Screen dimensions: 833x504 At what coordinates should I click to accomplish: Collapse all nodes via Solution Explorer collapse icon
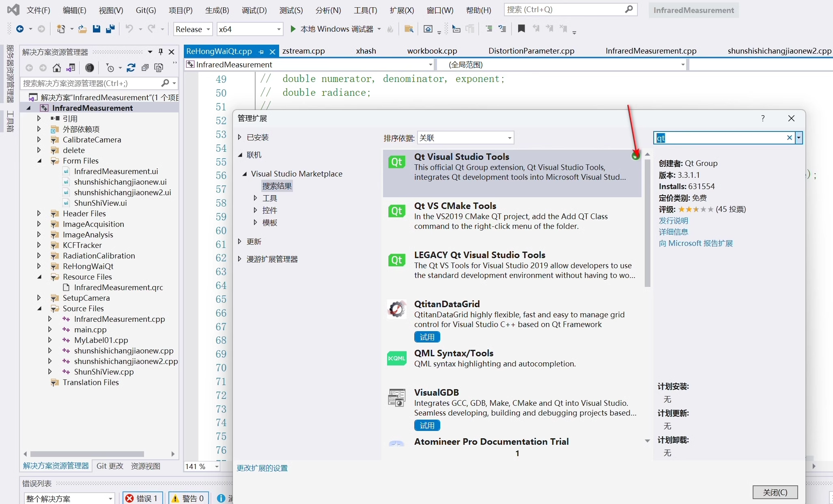(x=145, y=68)
